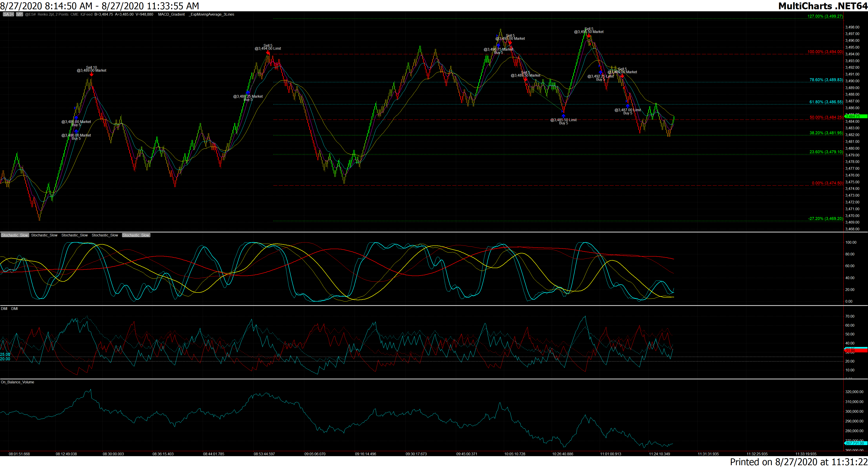Click the 08:53:44.597 time axis label
This screenshot has height=467, width=868.
coord(264,454)
